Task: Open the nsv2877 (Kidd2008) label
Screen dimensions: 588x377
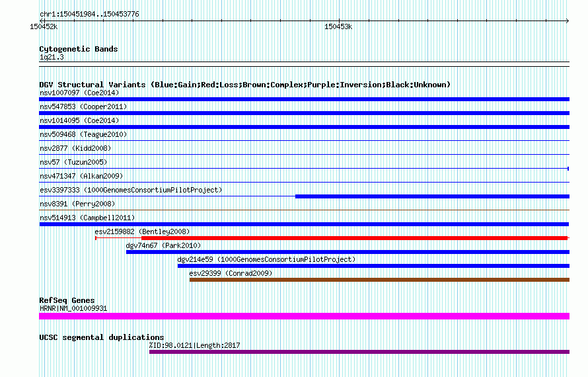Action: [x=75, y=148]
